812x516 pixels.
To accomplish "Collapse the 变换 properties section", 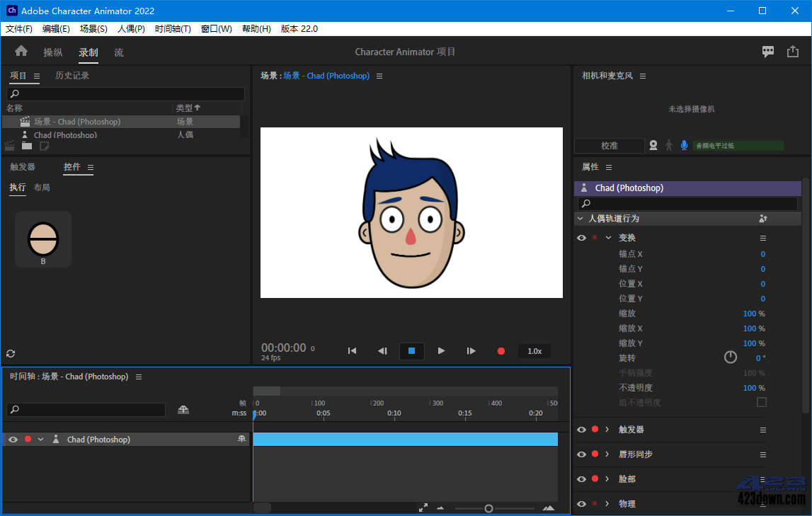I will 609,237.
